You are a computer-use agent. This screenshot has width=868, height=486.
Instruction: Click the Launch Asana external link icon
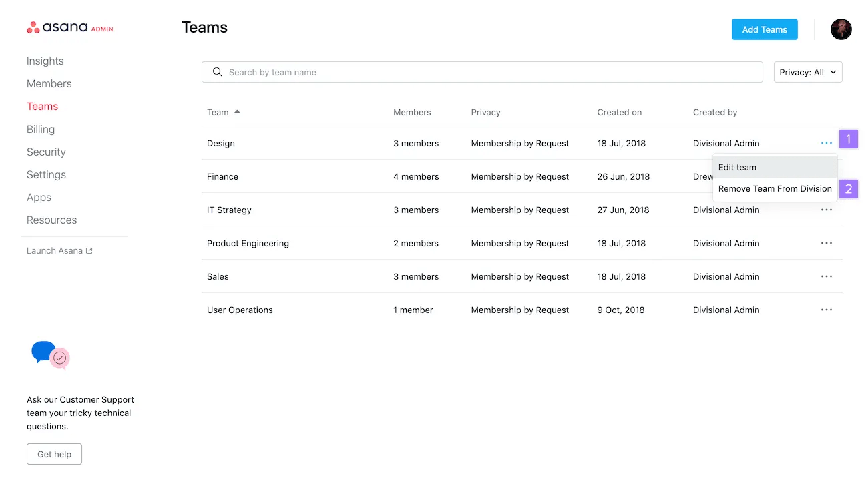click(x=90, y=250)
